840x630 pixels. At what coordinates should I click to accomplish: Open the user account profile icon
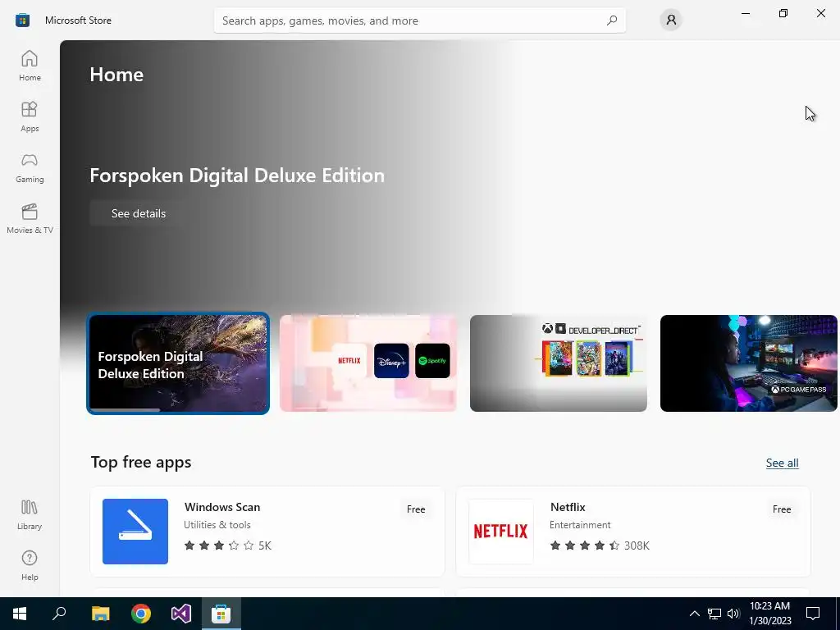[x=671, y=21]
